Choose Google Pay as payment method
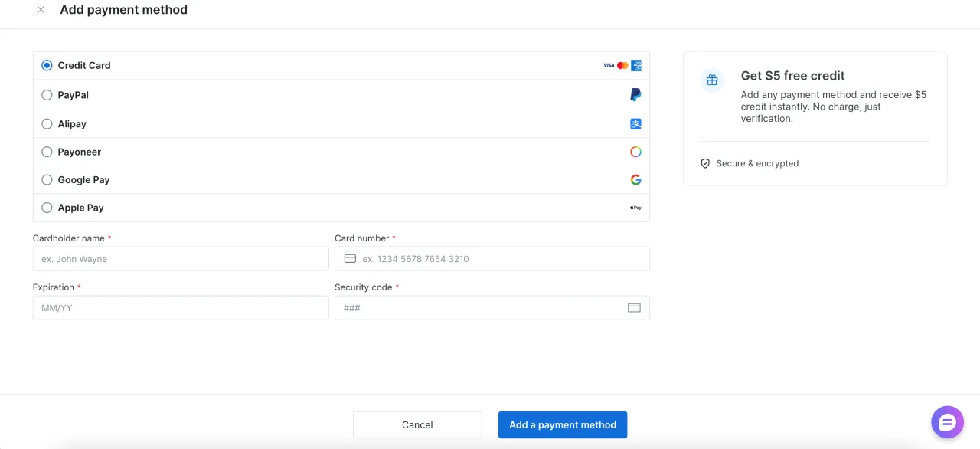Screen dimensions: 980x449 click(x=47, y=180)
